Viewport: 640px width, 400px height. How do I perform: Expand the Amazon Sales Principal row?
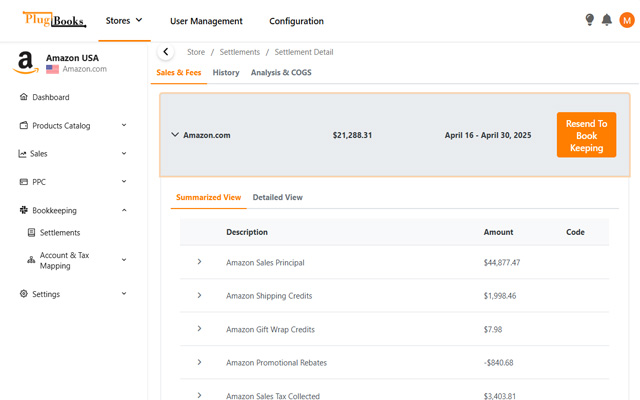click(199, 262)
